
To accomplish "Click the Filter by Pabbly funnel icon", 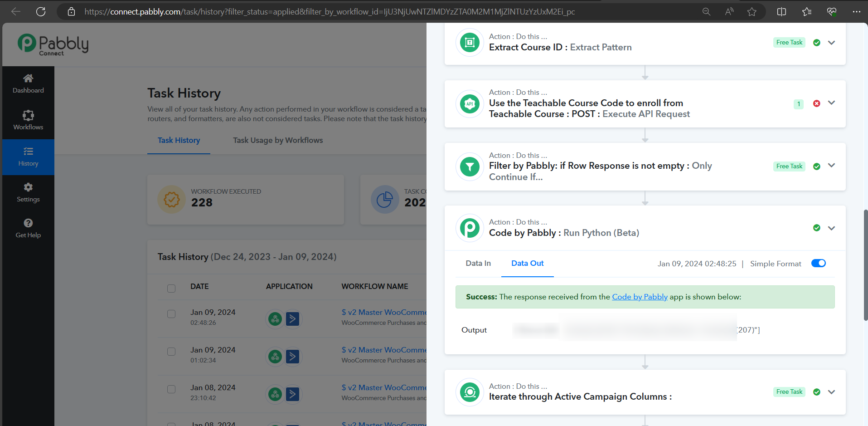I will point(470,167).
